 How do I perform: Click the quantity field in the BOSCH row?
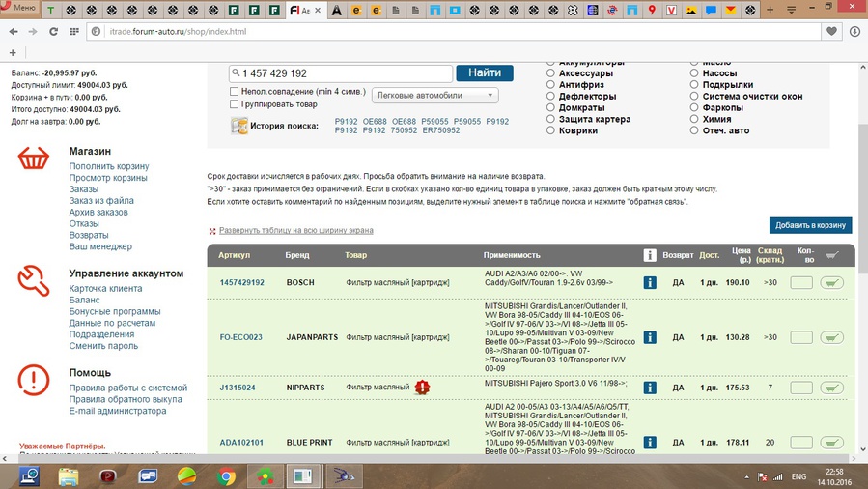tap(801, 282)
